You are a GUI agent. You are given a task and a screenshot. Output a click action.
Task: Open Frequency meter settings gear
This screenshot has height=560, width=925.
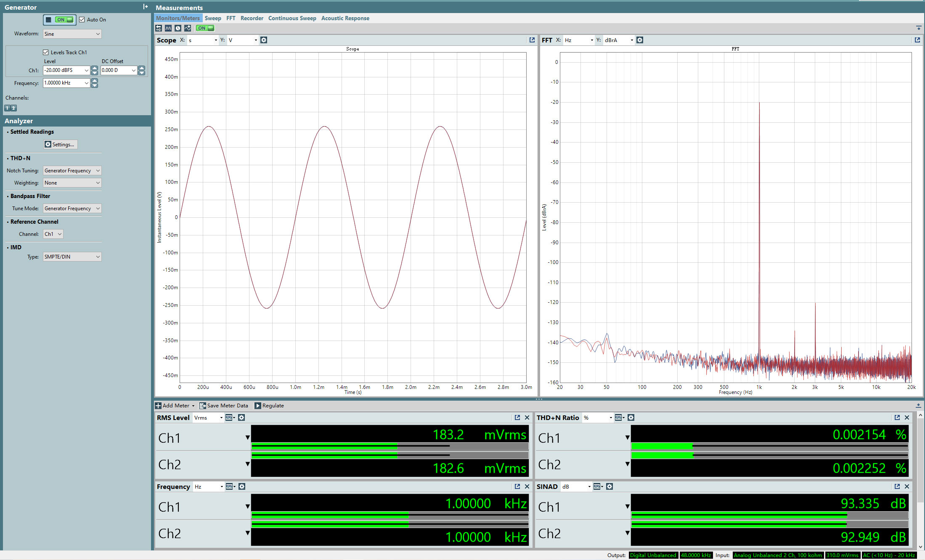(x=242, y=486)
